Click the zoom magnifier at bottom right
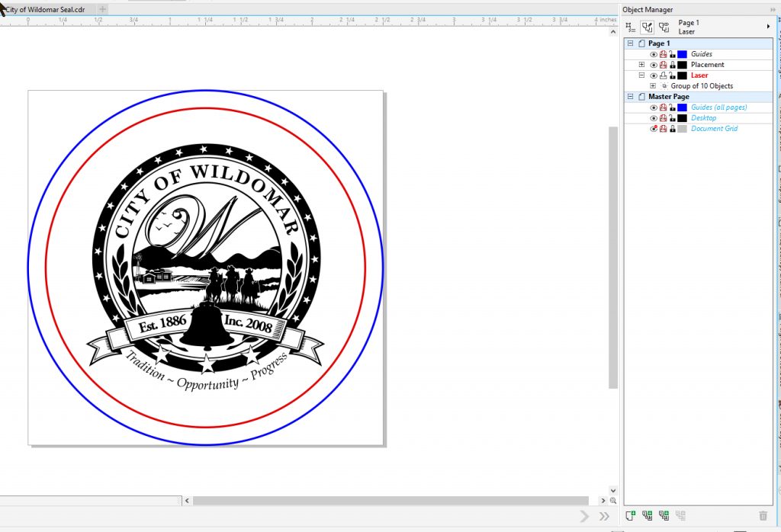Viewport: 781px width, 532px height. pyautogui.click(x=614, y=500)
